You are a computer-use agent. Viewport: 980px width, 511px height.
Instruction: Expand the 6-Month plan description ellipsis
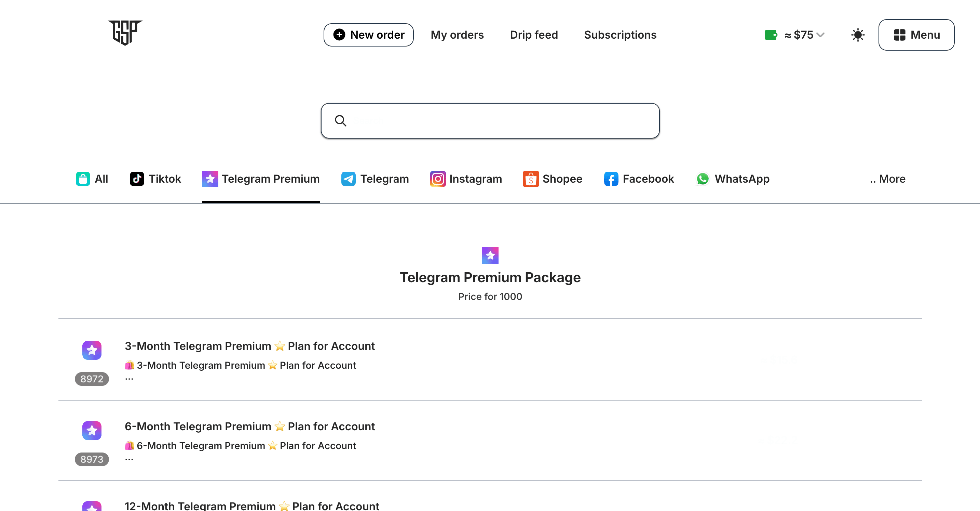click(129, 459)
